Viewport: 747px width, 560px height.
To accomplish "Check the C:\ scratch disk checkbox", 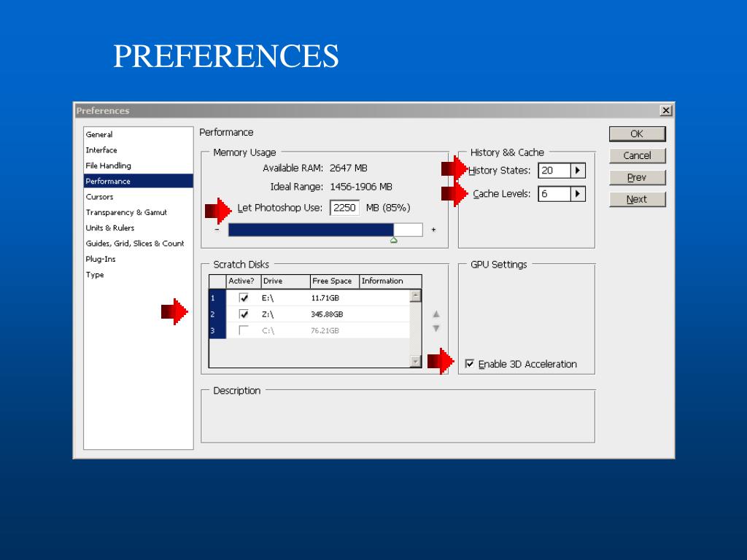I will point(244,330).
